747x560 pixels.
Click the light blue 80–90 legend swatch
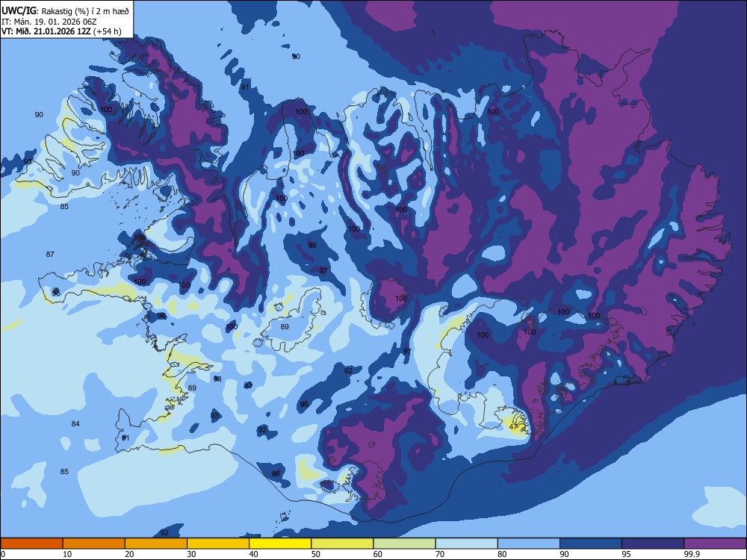click(529, 544)
